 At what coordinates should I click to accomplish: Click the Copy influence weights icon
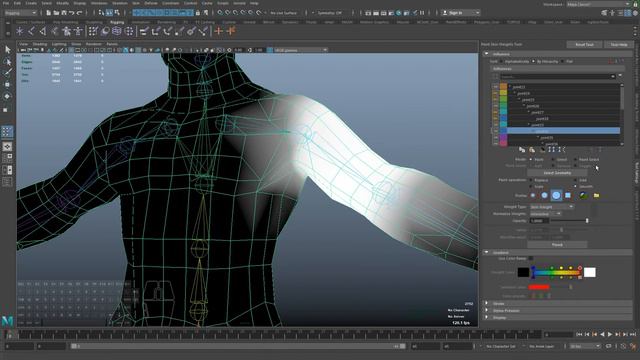(x=522, y=150)
